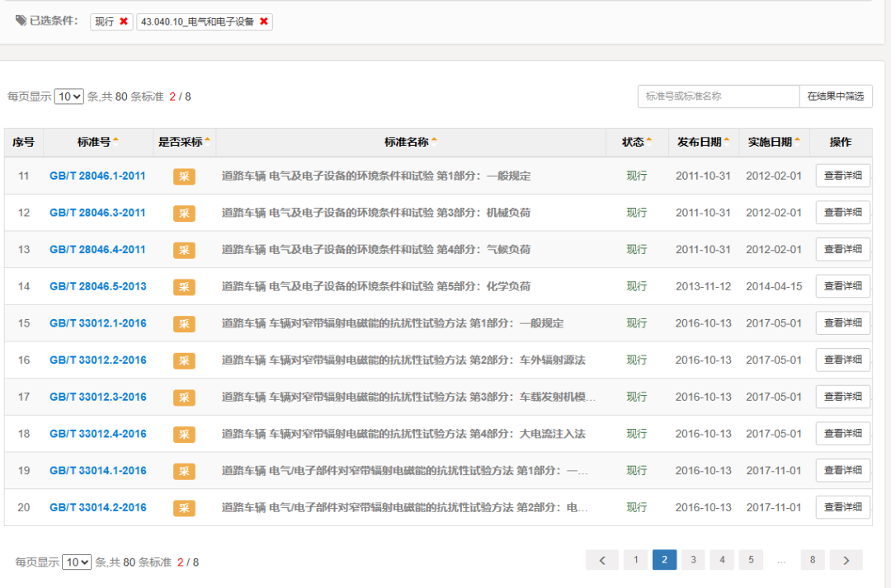Jump to page 8 of results
Image resolution: width=891 pixels, height=588 pixels.
(813, 559)
